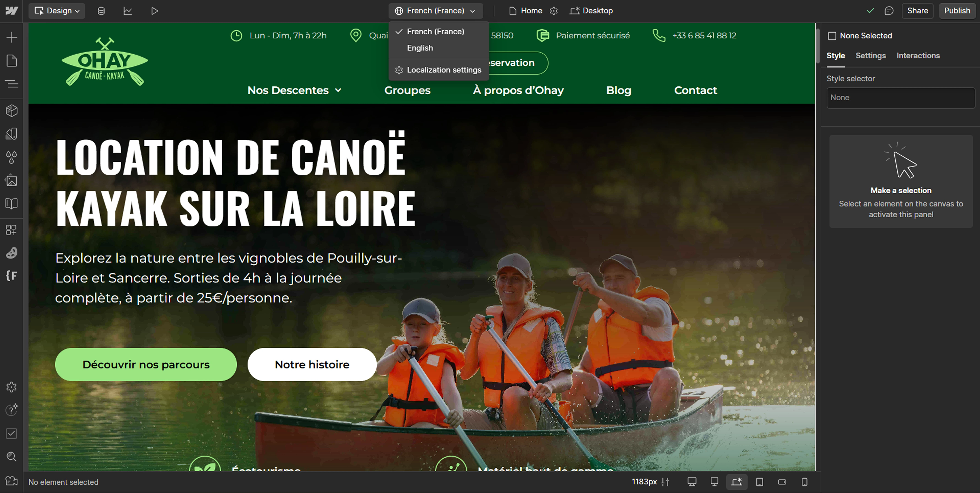Click the Style selector None field
980x493 pixels.
[901, 98]
